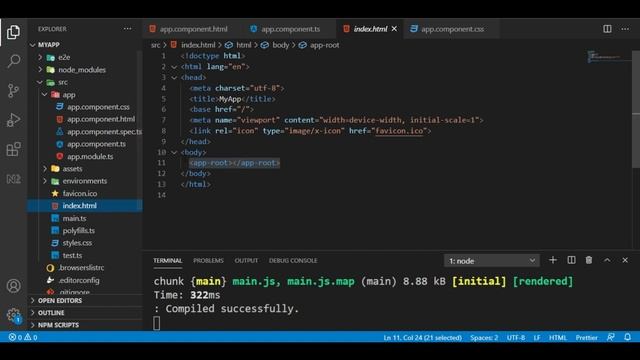Select the OUTPUT panel tab
Viewport: 640px width, 360px height.
click(x=246, y=260)
